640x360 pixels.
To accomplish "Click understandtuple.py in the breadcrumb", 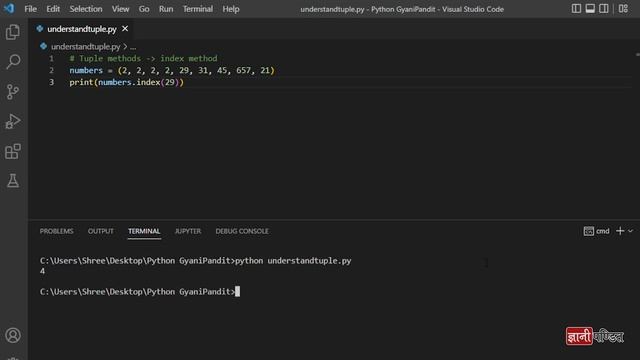I will coord(86,47).
